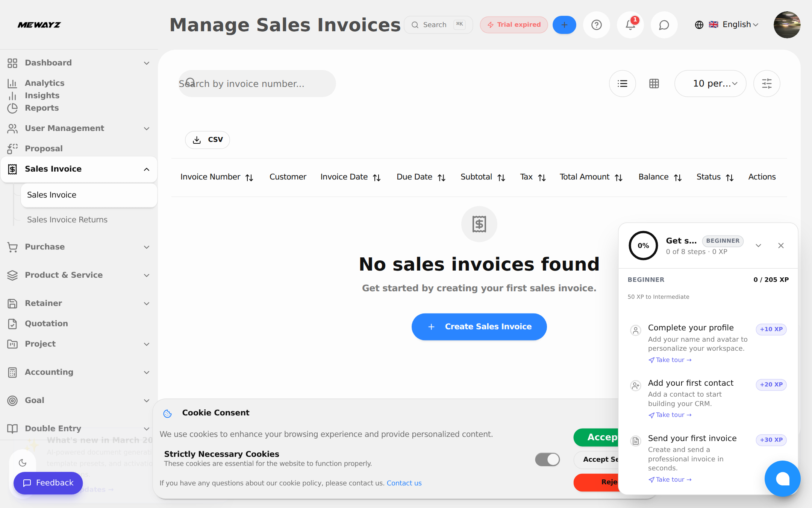812x508 pixels.
Task: Open the 10 per page dropdown
Action: click(x=710, y=83)
